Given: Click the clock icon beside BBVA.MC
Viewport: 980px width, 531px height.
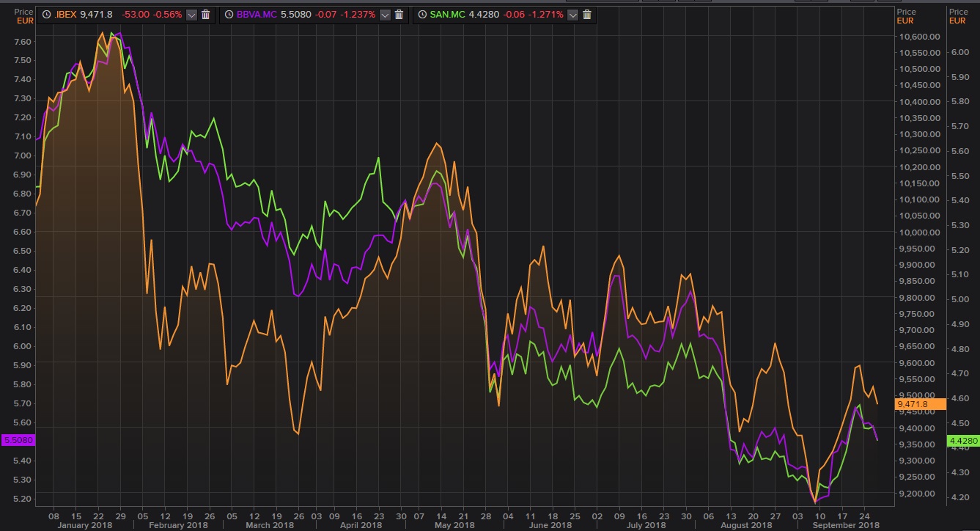Looking at the screenshot, I should pos(228,15).
